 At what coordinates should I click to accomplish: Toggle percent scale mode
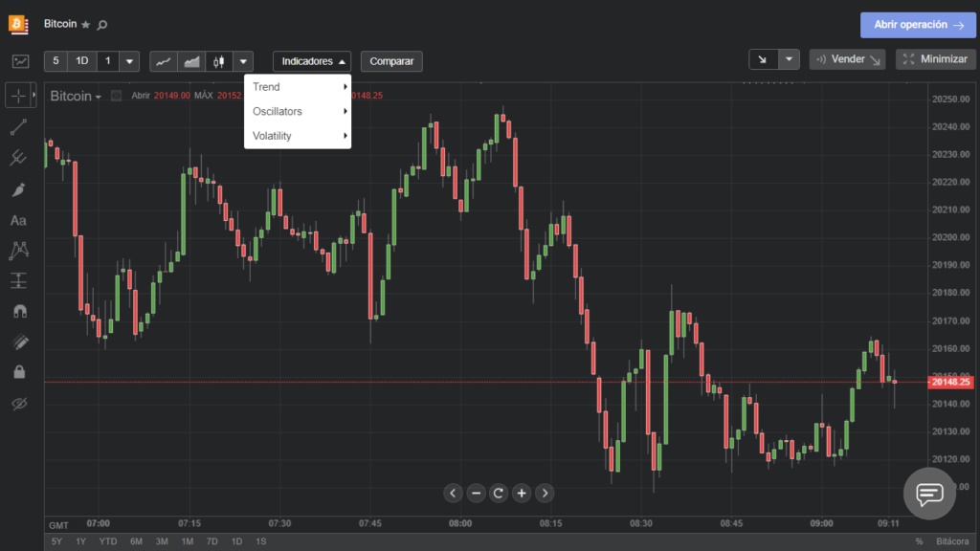point(919,541)
